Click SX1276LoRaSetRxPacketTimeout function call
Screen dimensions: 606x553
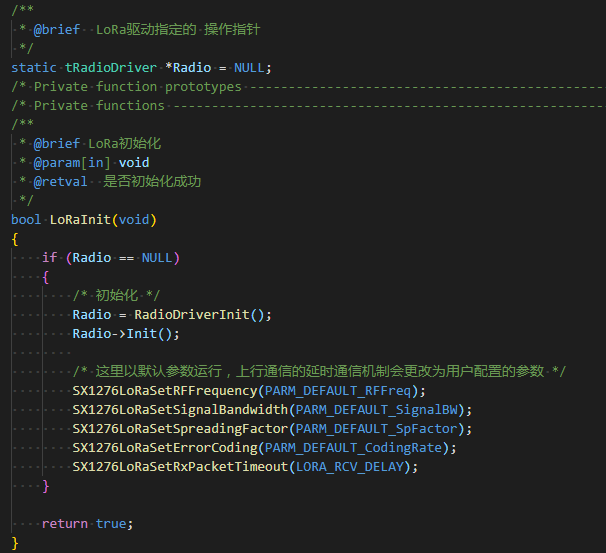coord(180,466)
